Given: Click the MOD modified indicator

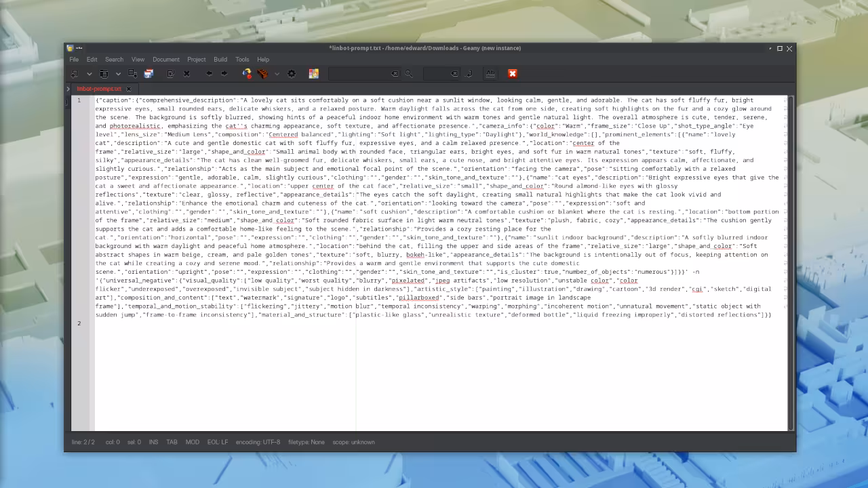Looking at the screenshot, I should click(x=193, y=442).
